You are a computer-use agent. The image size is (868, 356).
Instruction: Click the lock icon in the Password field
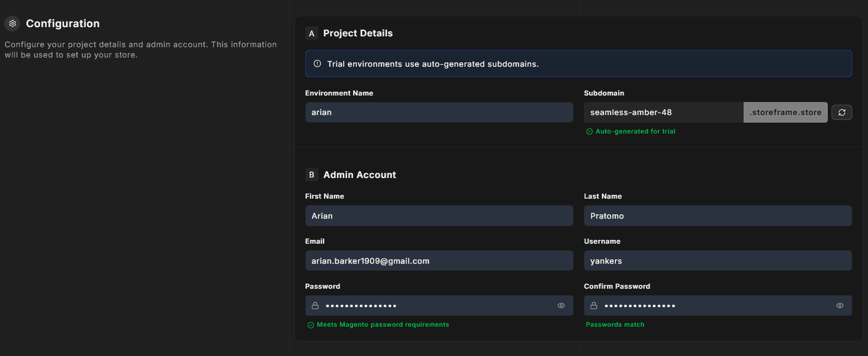pos(315,306)
